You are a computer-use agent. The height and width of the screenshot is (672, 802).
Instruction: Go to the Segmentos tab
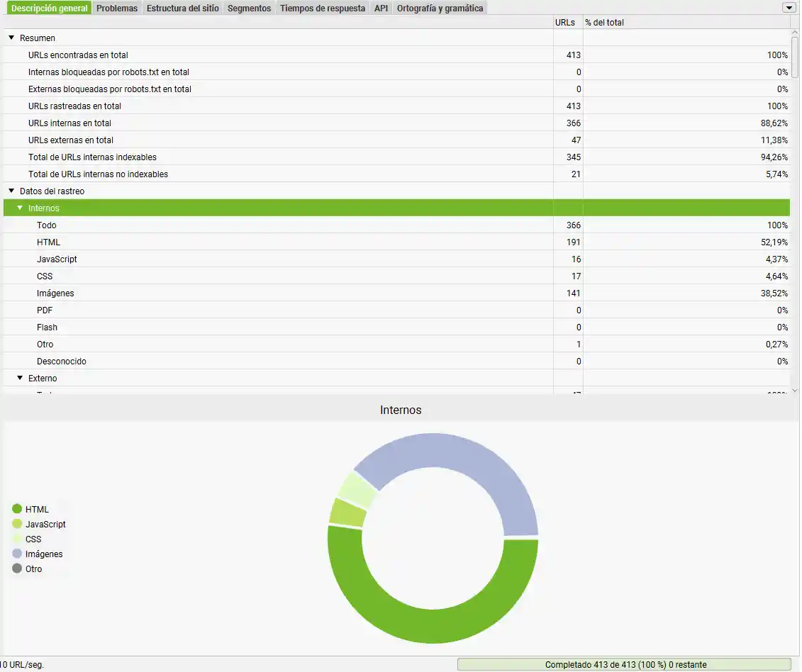pyautogui.click(x=249, y=9)
